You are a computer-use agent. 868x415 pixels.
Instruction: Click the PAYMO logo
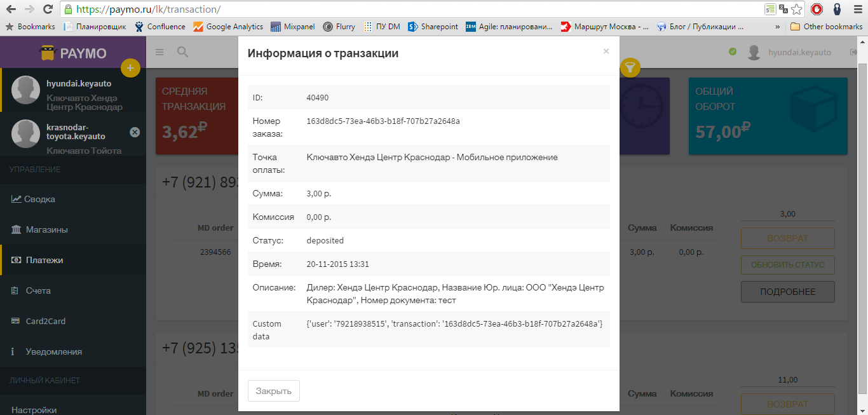73,53
